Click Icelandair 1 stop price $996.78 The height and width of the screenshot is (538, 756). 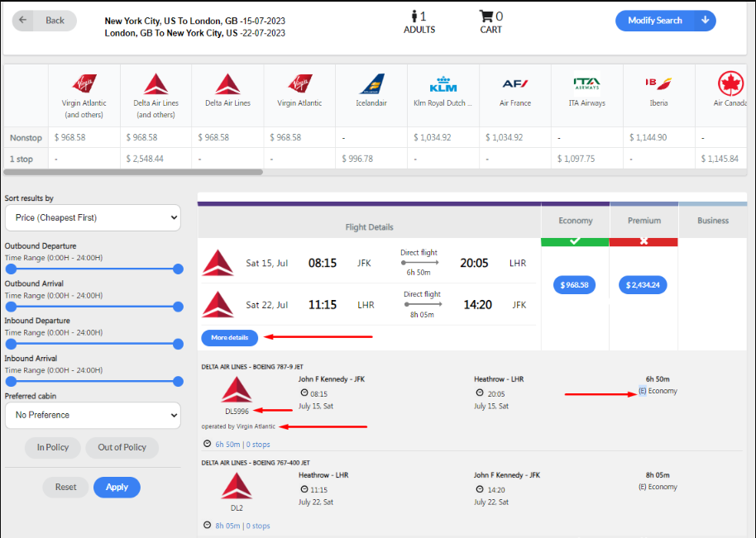click(357, 159)
